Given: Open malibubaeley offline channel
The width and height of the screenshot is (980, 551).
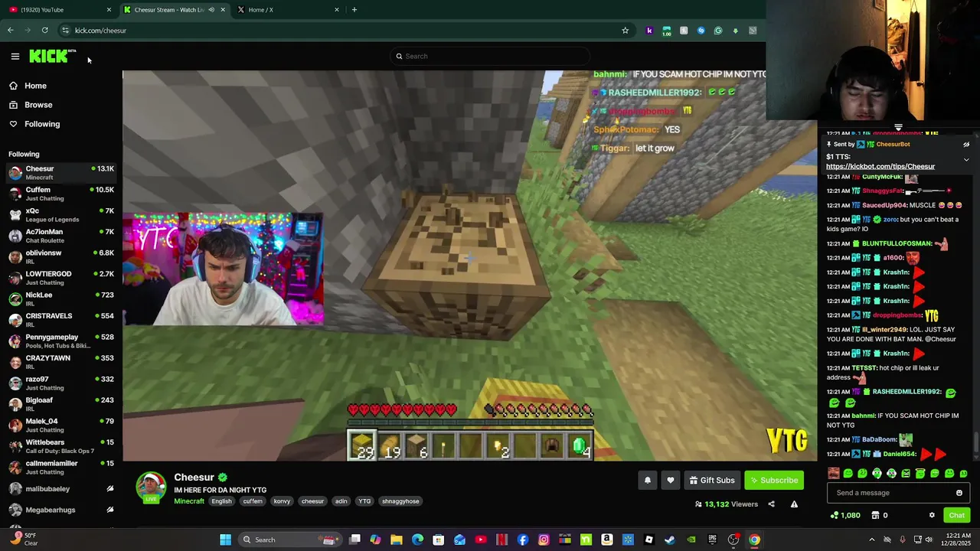Looking at the screenshot, I should pos(61,488).
